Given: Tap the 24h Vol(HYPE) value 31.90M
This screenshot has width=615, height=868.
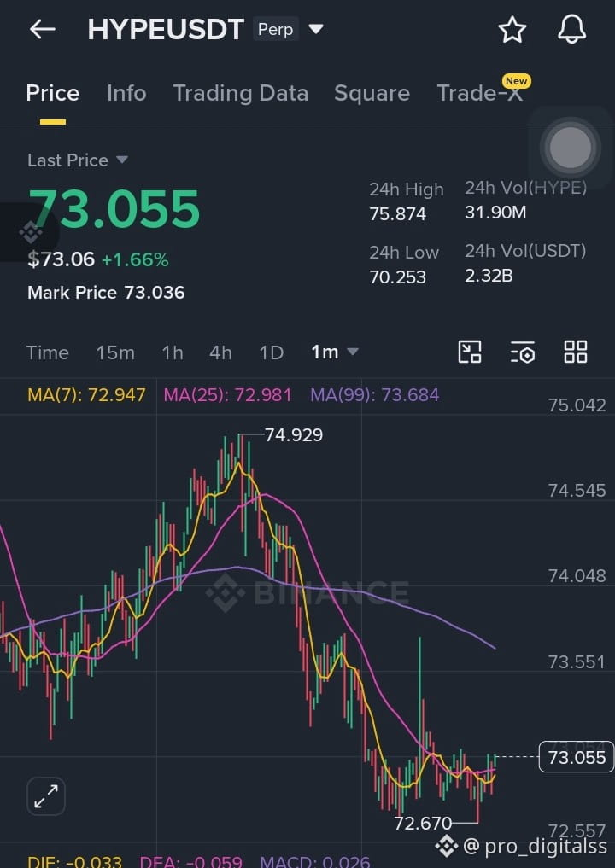Looking at the screenshot, I should (x=495, y=213).
